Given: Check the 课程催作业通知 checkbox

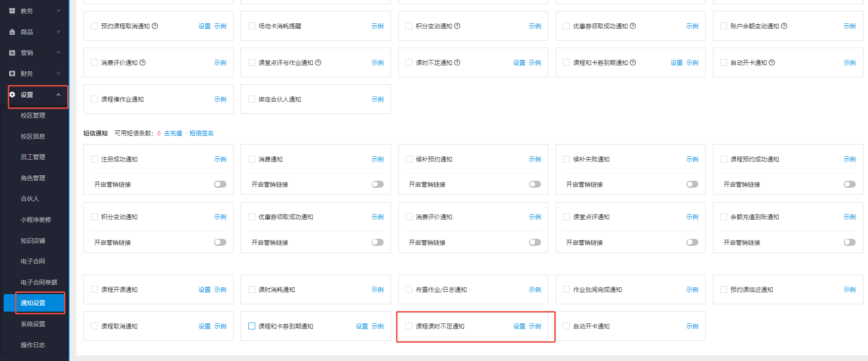Looking at the screenshot, I should 94,99.
